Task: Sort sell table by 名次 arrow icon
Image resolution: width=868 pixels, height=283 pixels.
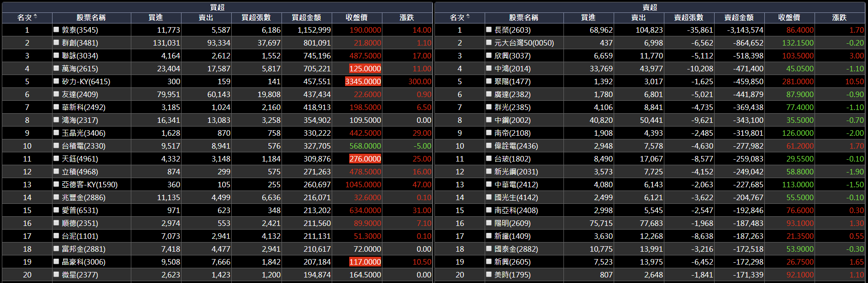Action: click(468, 17)
